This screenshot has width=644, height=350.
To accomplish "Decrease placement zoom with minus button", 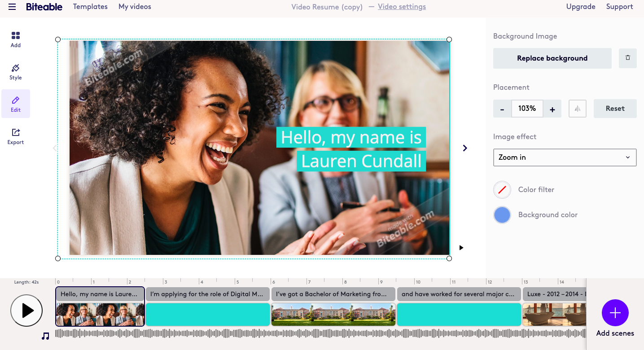I will point(502,109).
